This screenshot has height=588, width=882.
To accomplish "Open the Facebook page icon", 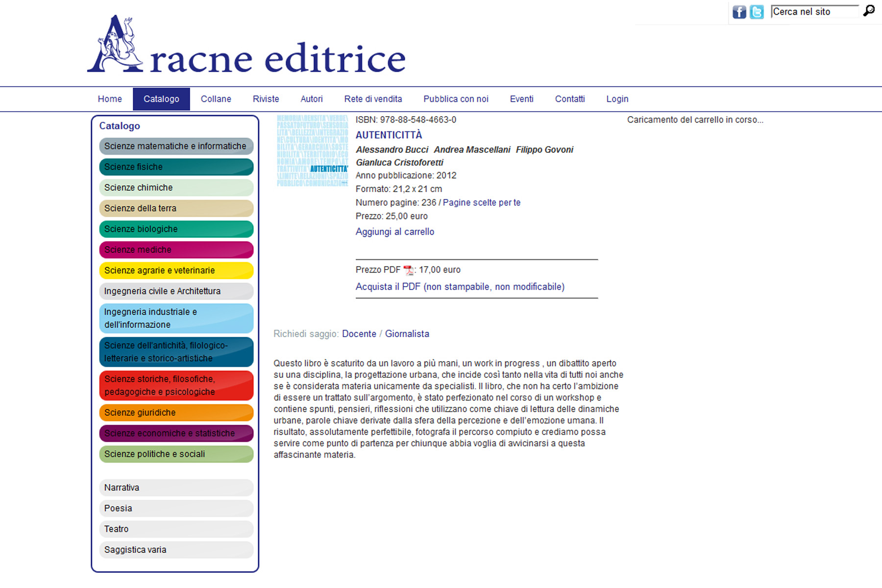I will click(739, 12).
